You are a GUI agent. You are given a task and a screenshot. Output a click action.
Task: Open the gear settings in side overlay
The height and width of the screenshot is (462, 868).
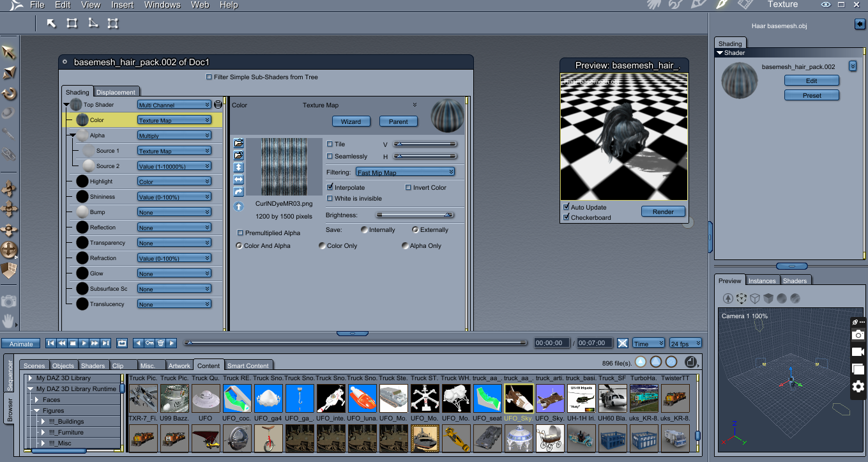pos(858,386)
